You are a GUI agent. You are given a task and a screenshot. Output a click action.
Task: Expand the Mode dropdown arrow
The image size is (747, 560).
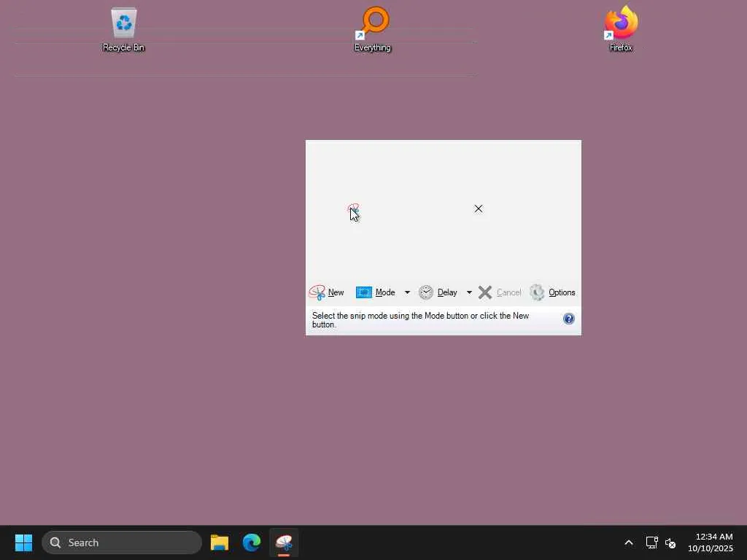point(407,292)
